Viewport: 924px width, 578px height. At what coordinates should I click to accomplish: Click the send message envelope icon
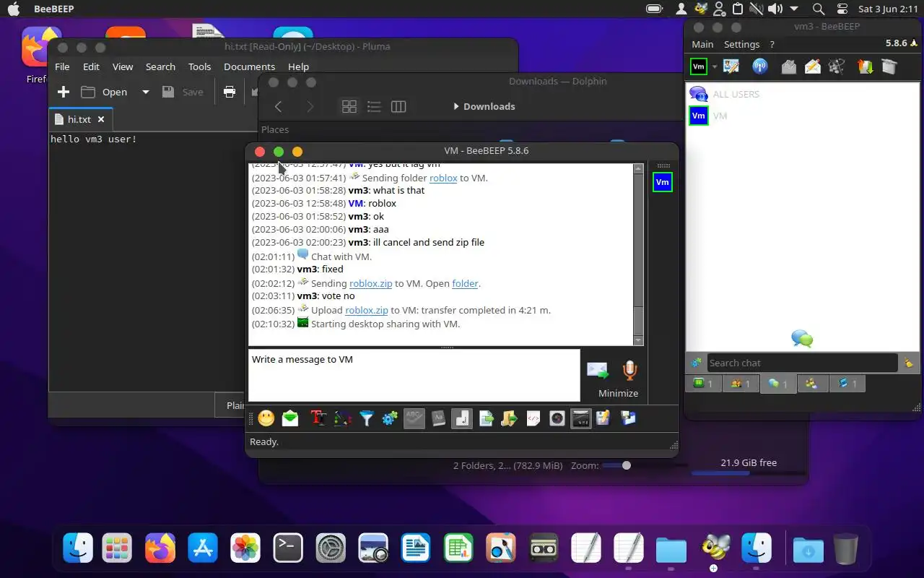(598, 370)
